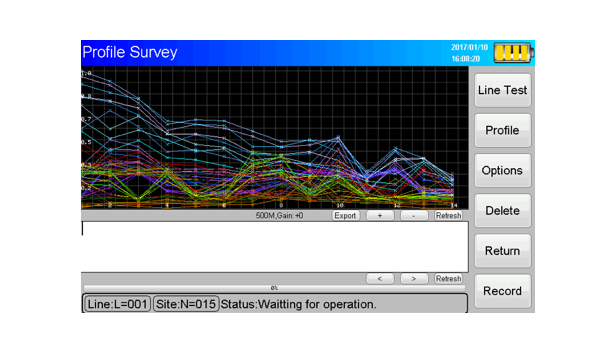
Task: Click the progress bar showing 0%
Action: click(x=274, y=288)
